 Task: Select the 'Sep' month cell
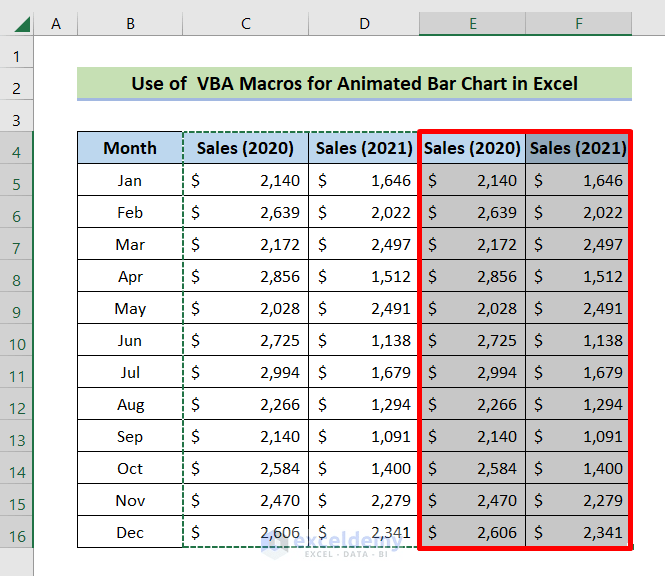(130, 436)
